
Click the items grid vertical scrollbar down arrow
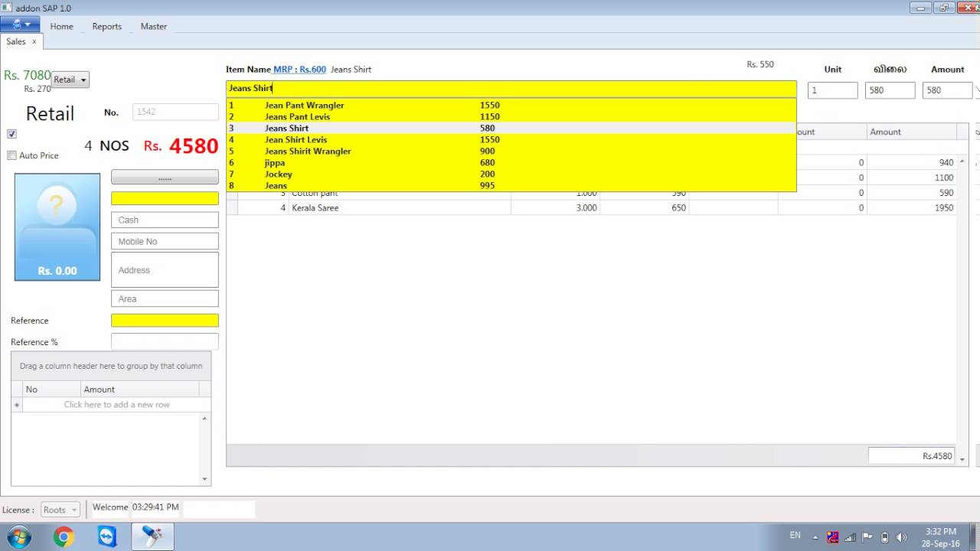pyautogui.click(x=962, y=460)
